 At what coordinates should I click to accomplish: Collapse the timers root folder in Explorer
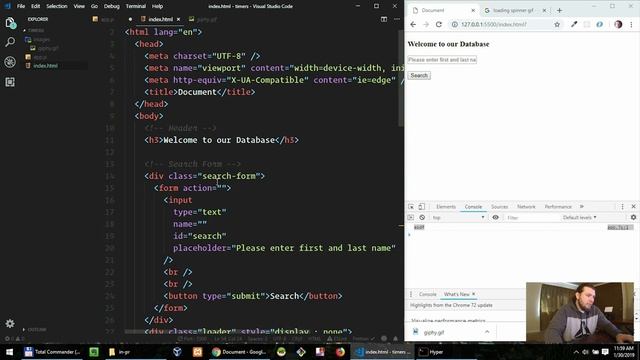pyautogui.click(x=36, y=30)
